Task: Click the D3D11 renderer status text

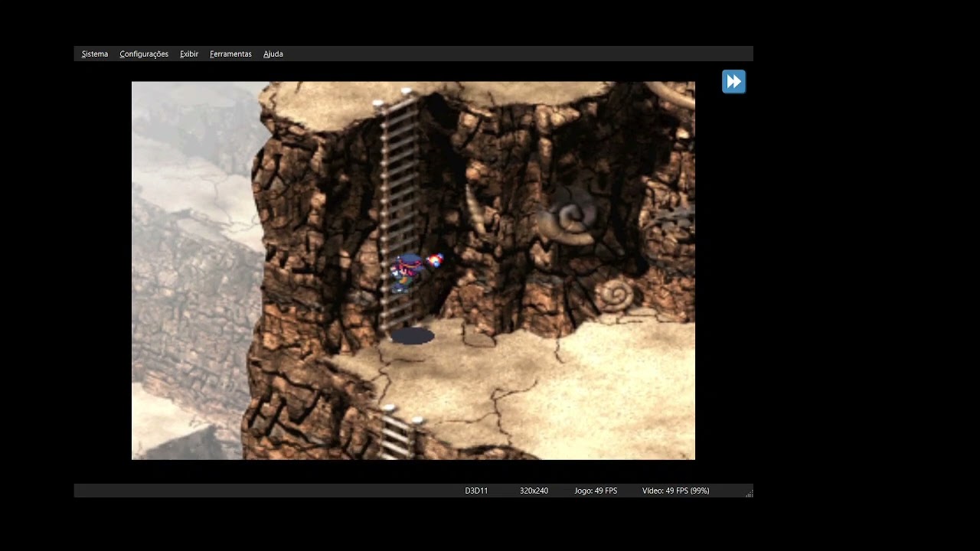Action: (476, 491)
